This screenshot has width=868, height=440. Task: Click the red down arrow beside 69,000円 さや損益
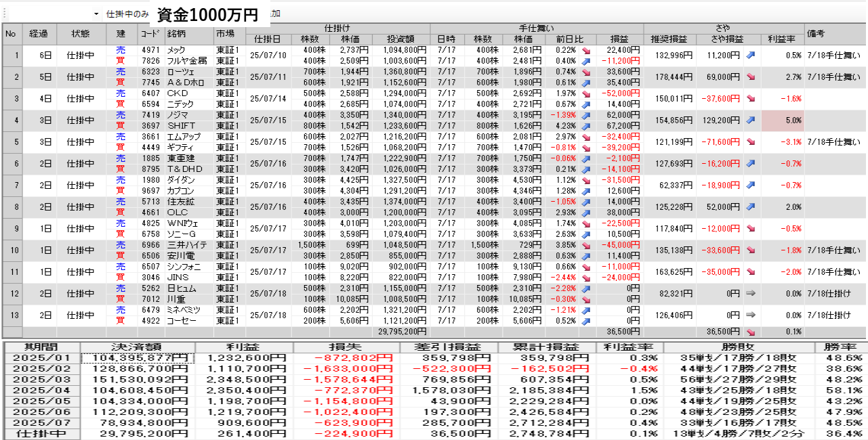click(751, 77)
